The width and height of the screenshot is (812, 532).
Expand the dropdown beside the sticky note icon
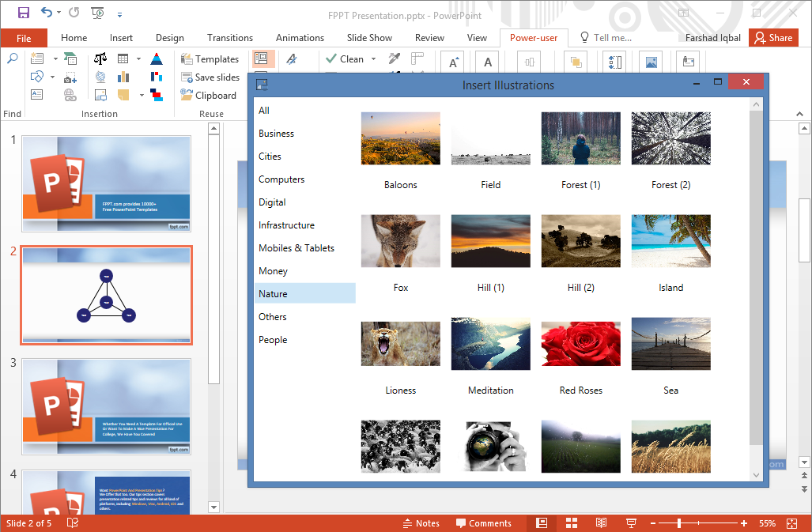coord(142,95)
